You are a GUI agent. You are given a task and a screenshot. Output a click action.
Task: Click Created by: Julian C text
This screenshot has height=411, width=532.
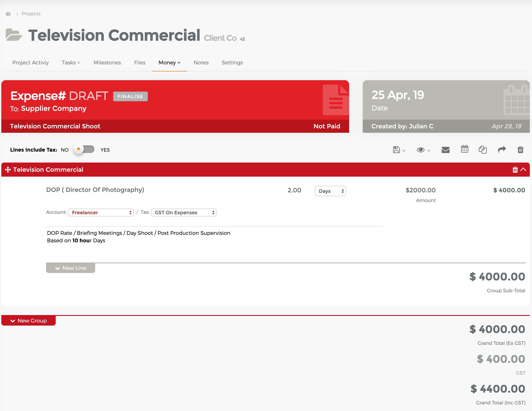[x=402, y=126]
